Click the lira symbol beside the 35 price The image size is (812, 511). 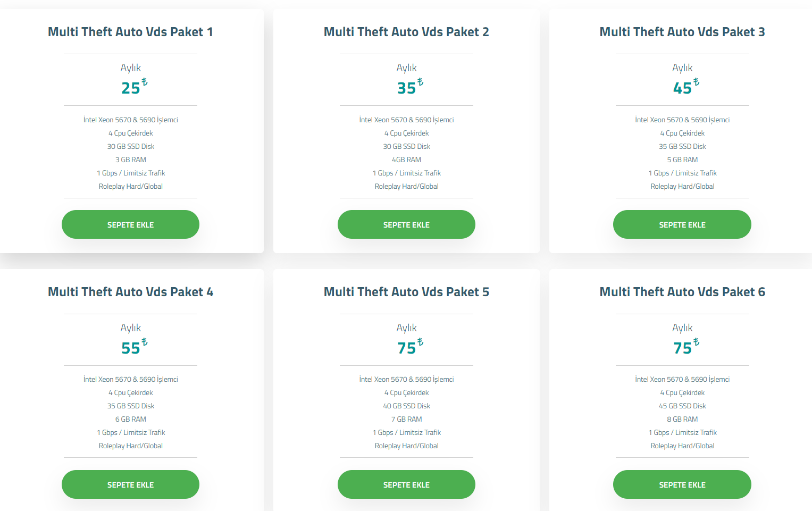click(x=420, y=82)
